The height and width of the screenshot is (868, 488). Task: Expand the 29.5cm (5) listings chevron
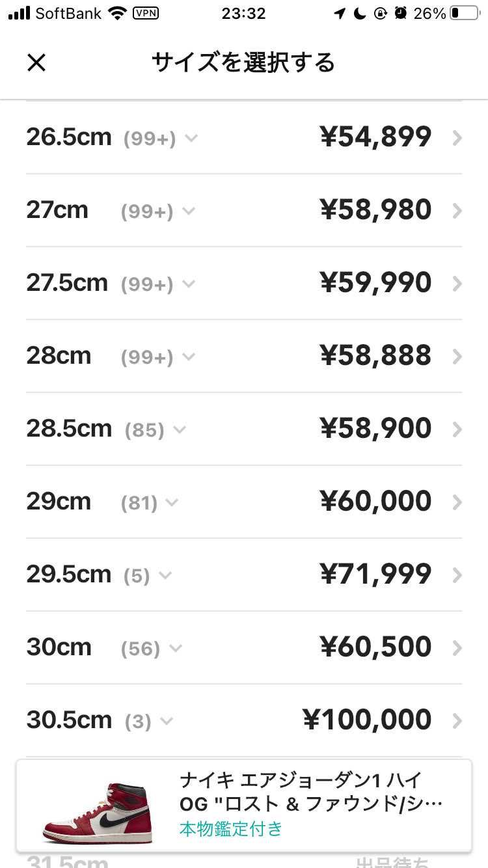tap(165, 576)
